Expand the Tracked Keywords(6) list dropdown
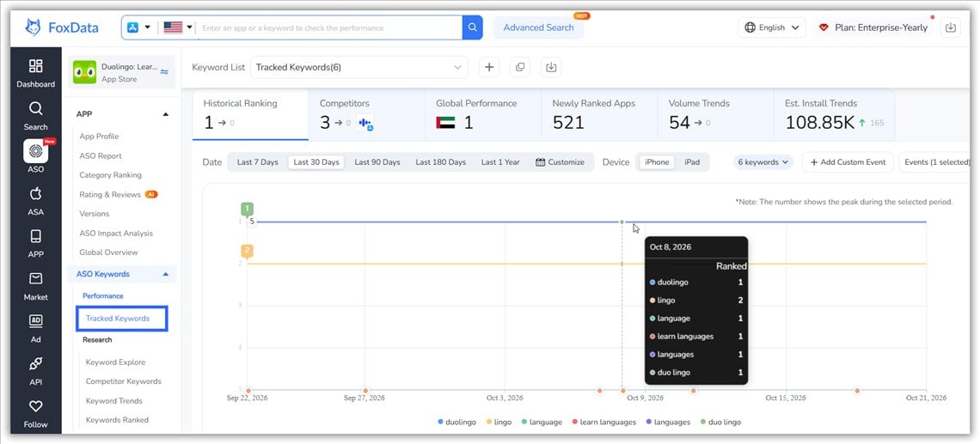The width and height of the screenshot is (980, 444). coord(358,68)
